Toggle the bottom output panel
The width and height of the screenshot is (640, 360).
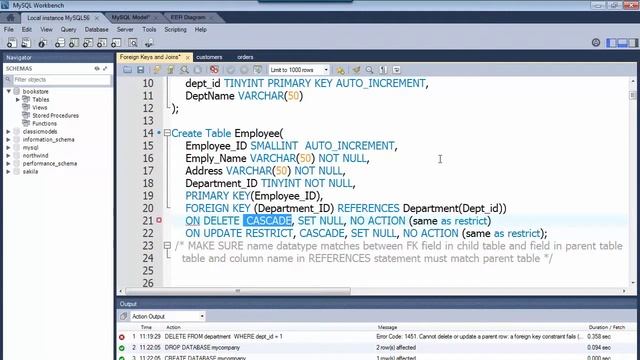tap(622, 42)
